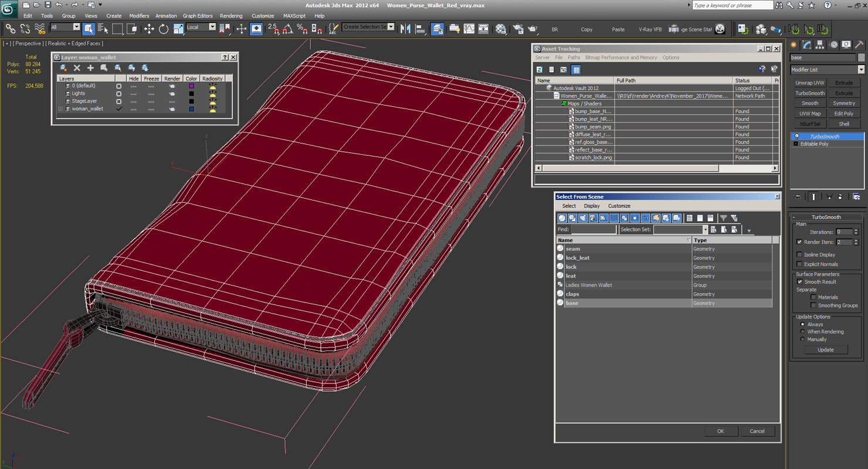Open the Render Setup teapot icon
Image resolution: width=868 pixels, height=469 pixels.
[x=518, y=29]
